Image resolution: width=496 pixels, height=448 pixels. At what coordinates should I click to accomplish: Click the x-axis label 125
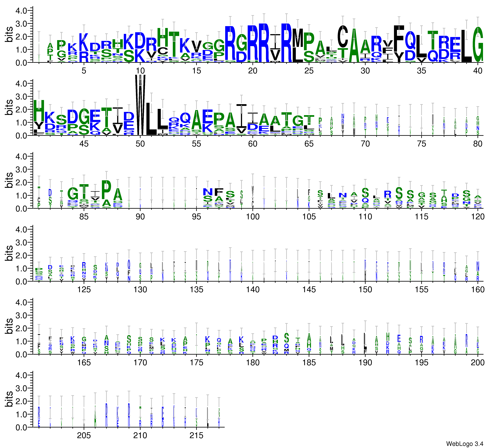[84, 290]
